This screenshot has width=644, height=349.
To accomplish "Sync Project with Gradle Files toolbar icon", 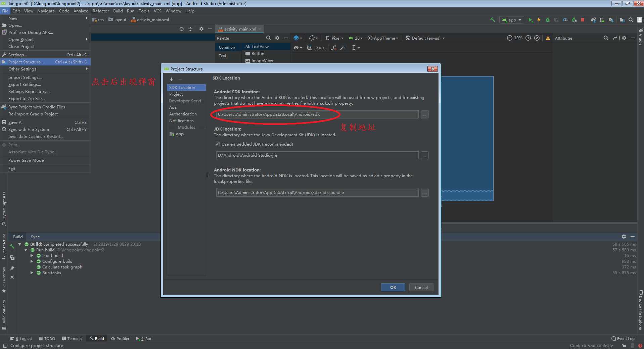I will pos(593,20).
